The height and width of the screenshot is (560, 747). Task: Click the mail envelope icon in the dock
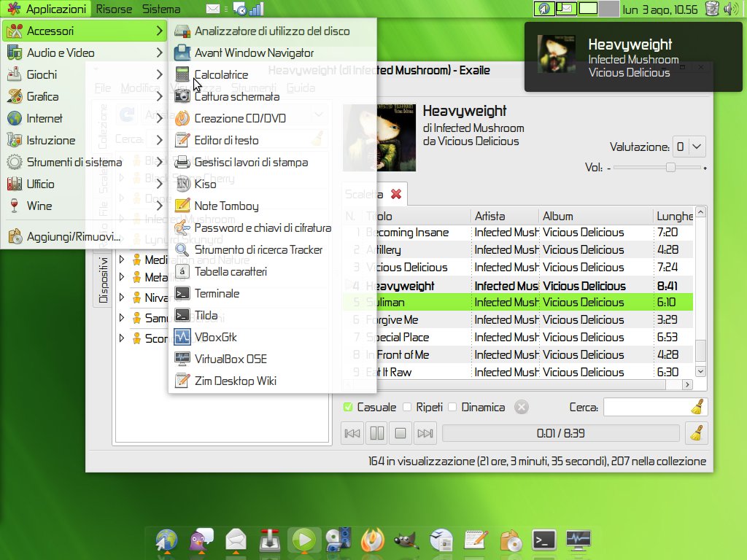coord(236,541)
